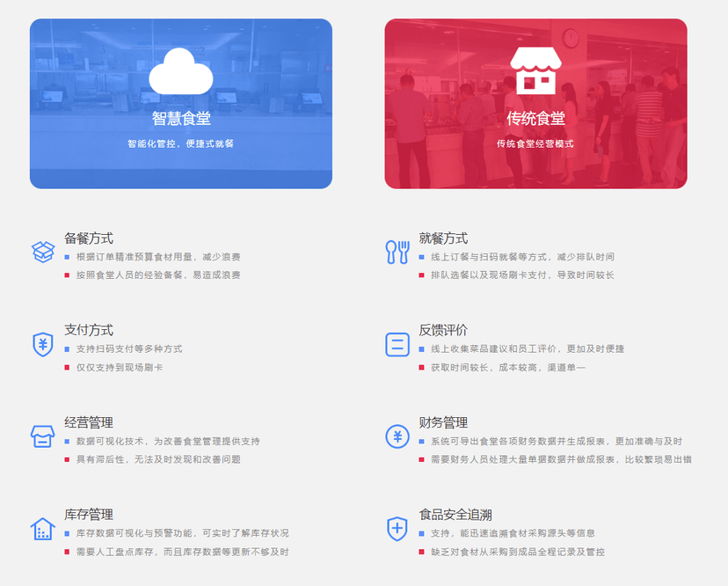Select the 经营管理 heading
Viewport: 728px width, 586px height.
point(89,423)
